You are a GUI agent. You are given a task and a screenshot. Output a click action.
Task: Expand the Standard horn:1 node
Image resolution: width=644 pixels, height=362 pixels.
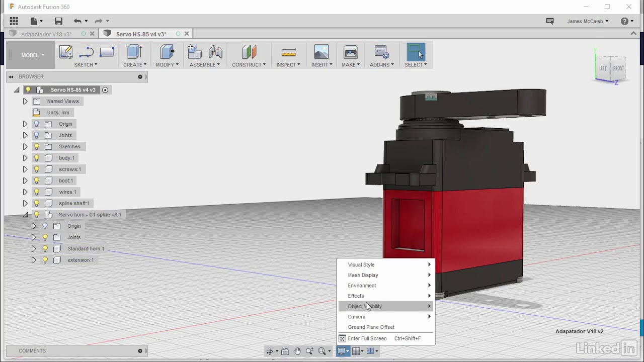[34, 248]
